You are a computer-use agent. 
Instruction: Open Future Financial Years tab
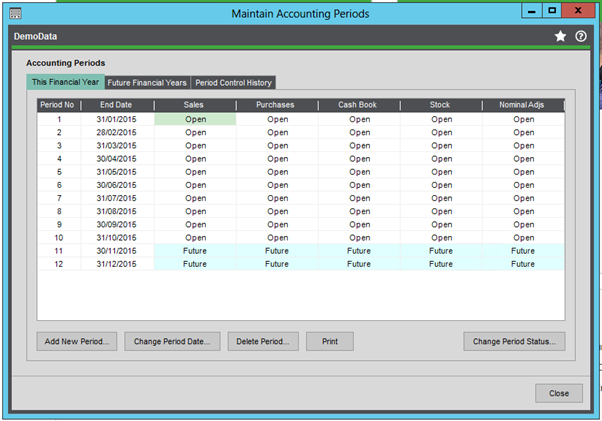[x=147, y=83]
